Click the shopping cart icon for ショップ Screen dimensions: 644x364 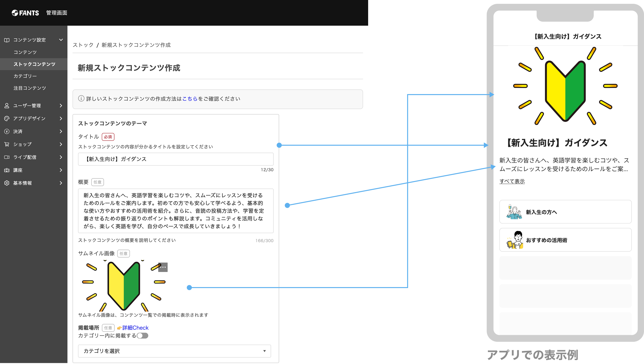pos(7,144)
